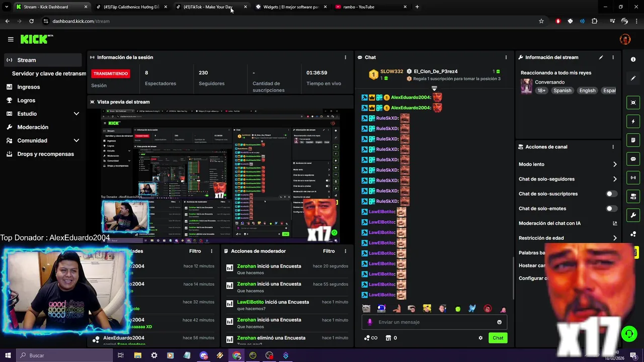Open Moderación del chat con IA external link

coord(615,223)
